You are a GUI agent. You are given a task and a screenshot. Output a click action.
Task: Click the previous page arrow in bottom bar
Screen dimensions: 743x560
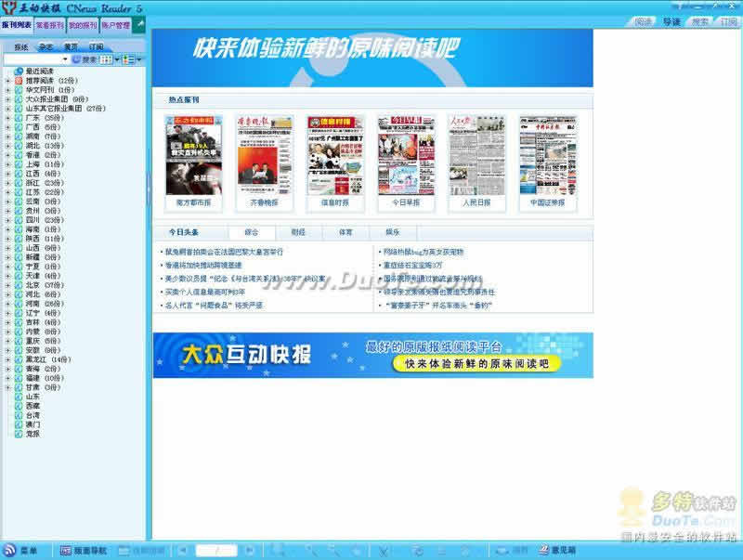pos(182,551)
